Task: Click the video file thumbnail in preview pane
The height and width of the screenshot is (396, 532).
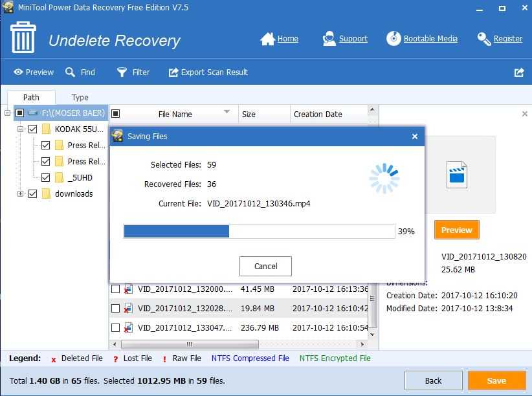Action: [x=457, y=175]
